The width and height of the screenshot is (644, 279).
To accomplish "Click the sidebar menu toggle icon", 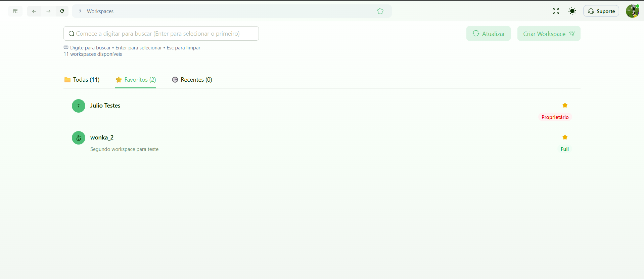I will click(15, 11).
